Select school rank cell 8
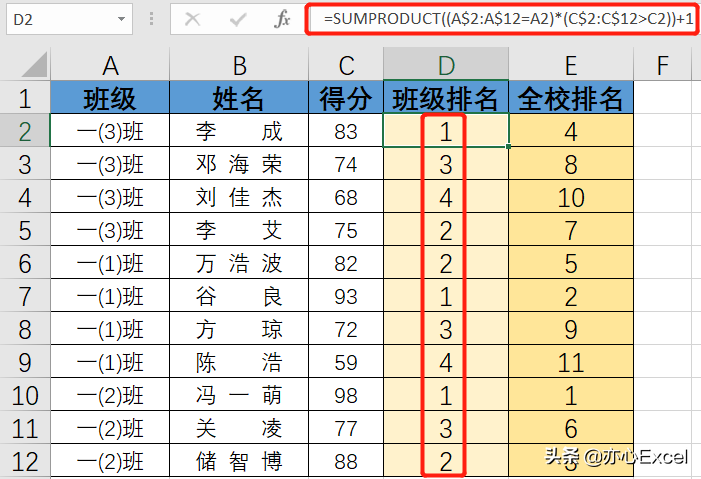The height and width of the screenshot is (479, 701). [571, 164]
